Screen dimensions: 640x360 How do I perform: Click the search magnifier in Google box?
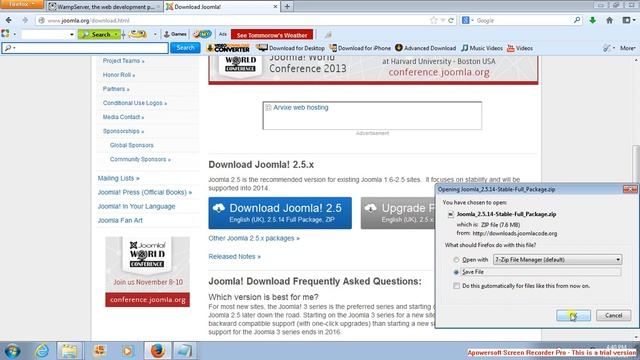pyautogui.click(x=577, y=20)
